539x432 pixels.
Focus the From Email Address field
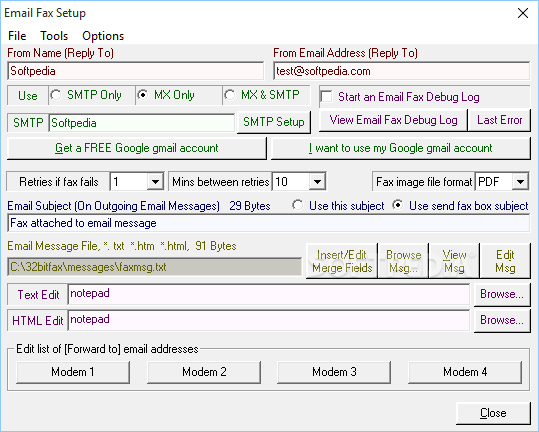point(402,71)
